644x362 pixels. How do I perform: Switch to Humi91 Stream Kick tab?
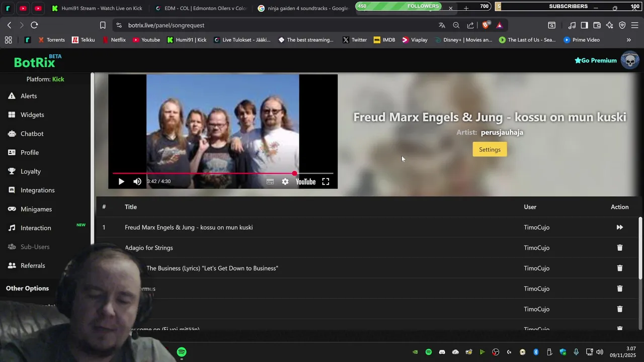click(x=97, y=9)
